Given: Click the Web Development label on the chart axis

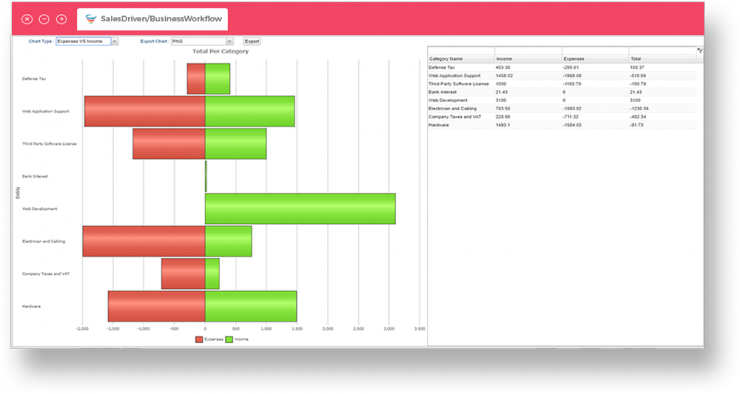Looking at the screenshot, I should (40, 209).
